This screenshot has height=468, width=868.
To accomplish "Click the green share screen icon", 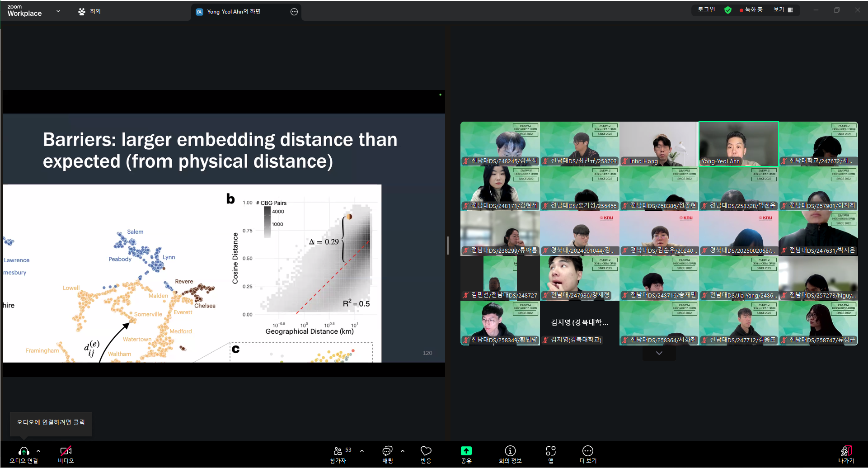I will pyautogui.click(x=466, y=451).
